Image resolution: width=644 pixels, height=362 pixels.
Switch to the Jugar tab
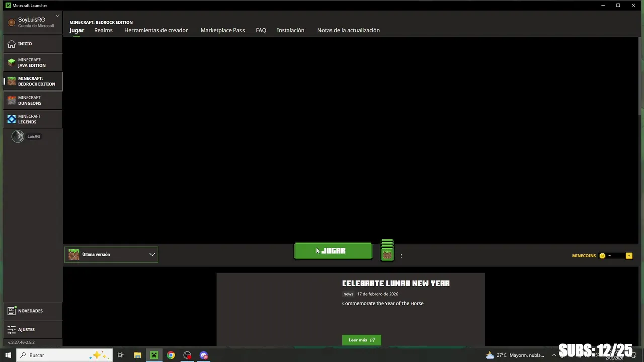[x=76, y=30]
